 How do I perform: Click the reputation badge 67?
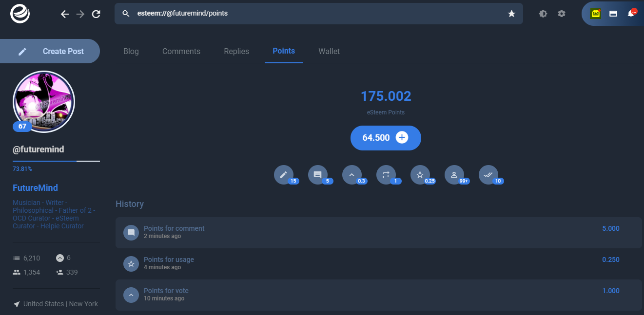pyautogui.click(x=22, y=127)
